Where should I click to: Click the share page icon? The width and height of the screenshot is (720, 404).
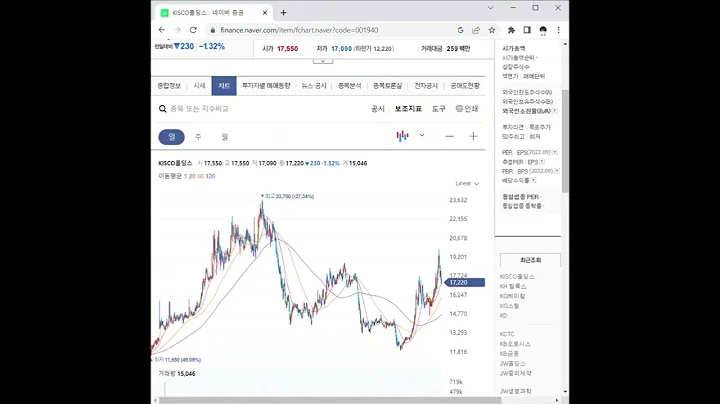tap(476, 30)
